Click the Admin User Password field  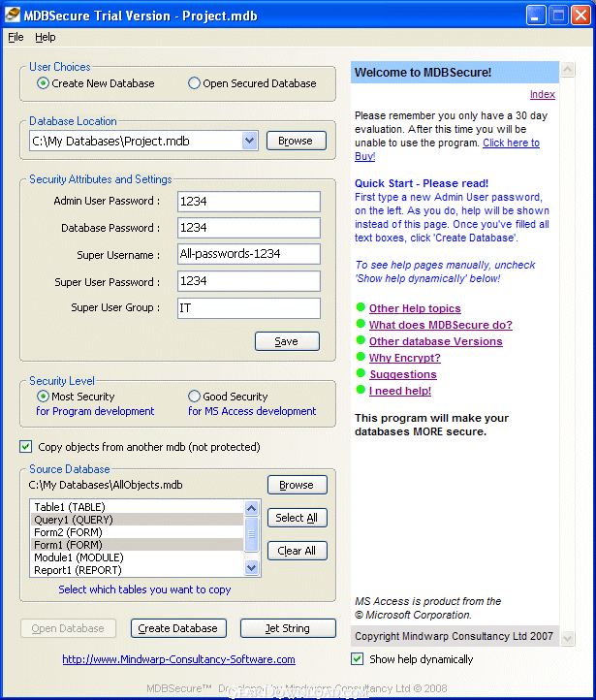point(249,202)
